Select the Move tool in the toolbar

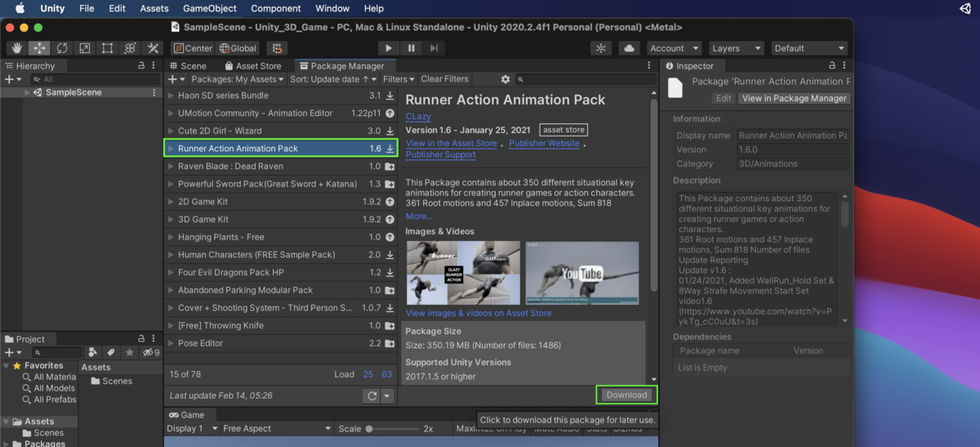coord(39,48)
